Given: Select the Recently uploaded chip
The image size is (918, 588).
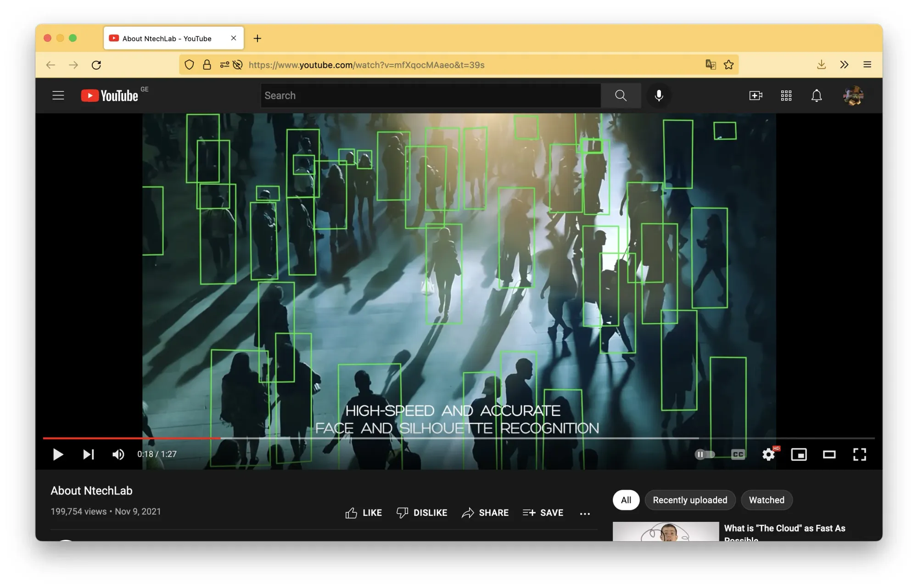Looking at the screenshot, I should 690,500.
